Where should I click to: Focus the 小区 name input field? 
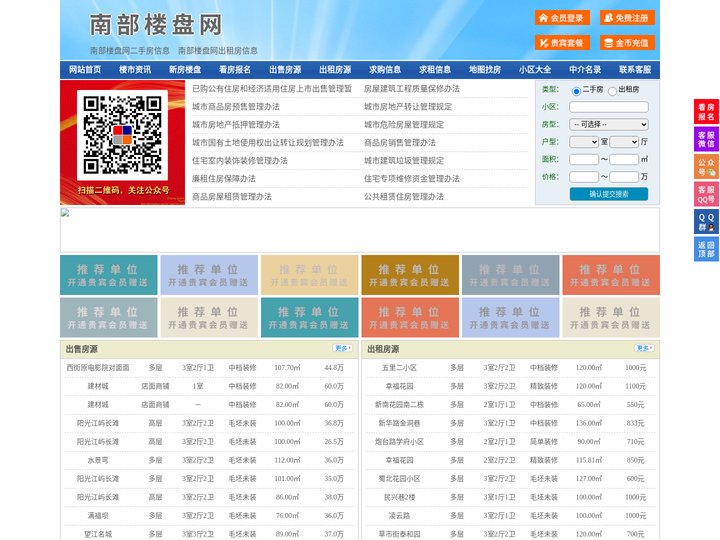(x=609, y=107)
